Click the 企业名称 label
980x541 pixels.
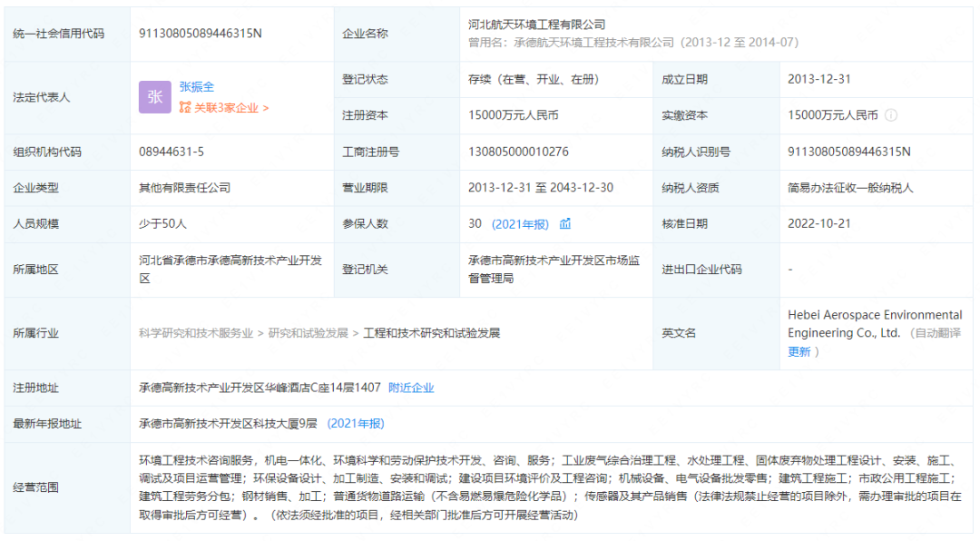[365, 34]
